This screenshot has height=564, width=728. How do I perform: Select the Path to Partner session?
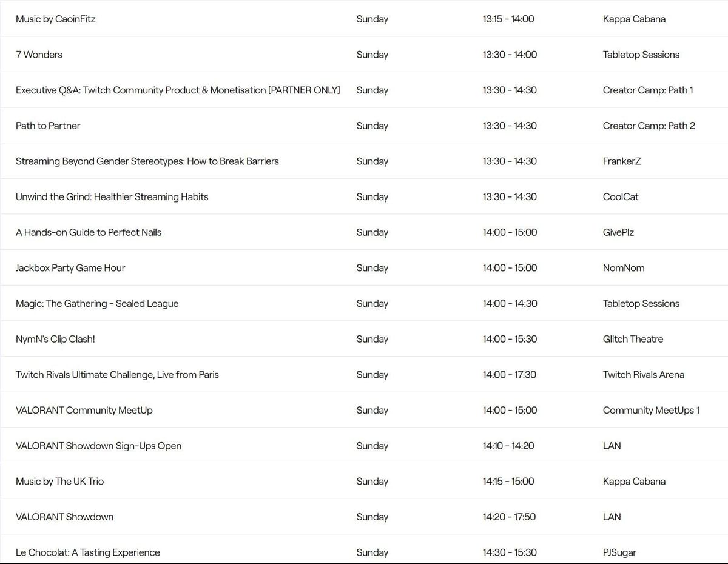(x=48, y=126)
